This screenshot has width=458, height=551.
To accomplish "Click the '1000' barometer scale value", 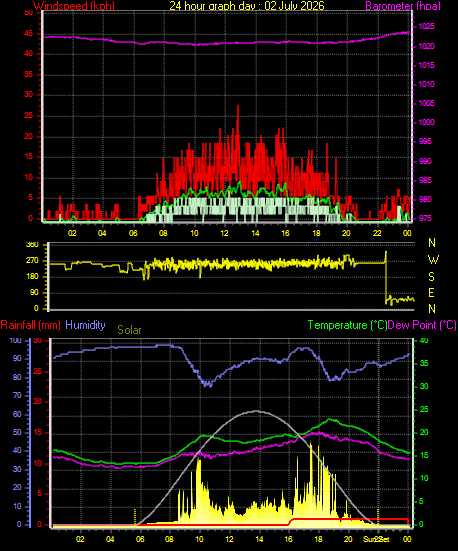I will (x=426, y=122).
